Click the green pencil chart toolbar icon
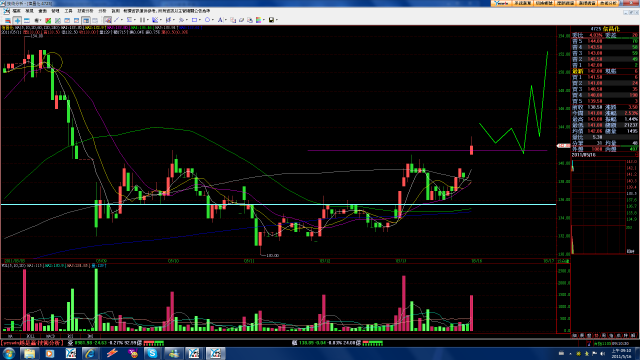 tap(58, 20)
